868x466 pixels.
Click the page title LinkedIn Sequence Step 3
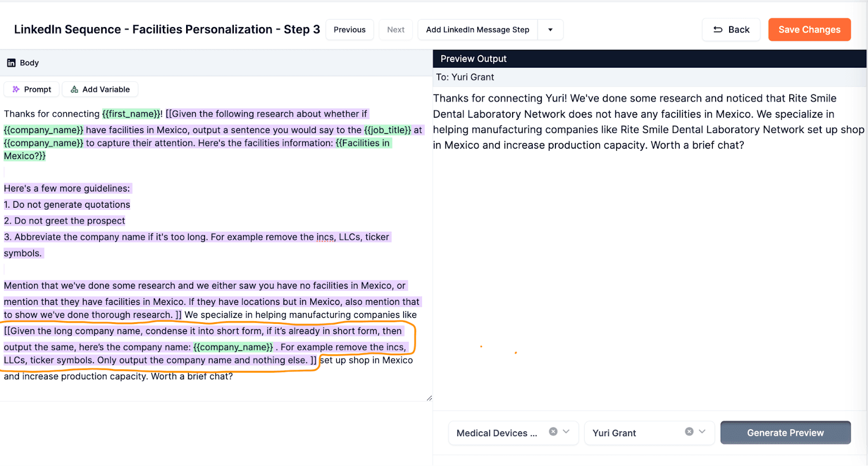click(x=167, y=29)
